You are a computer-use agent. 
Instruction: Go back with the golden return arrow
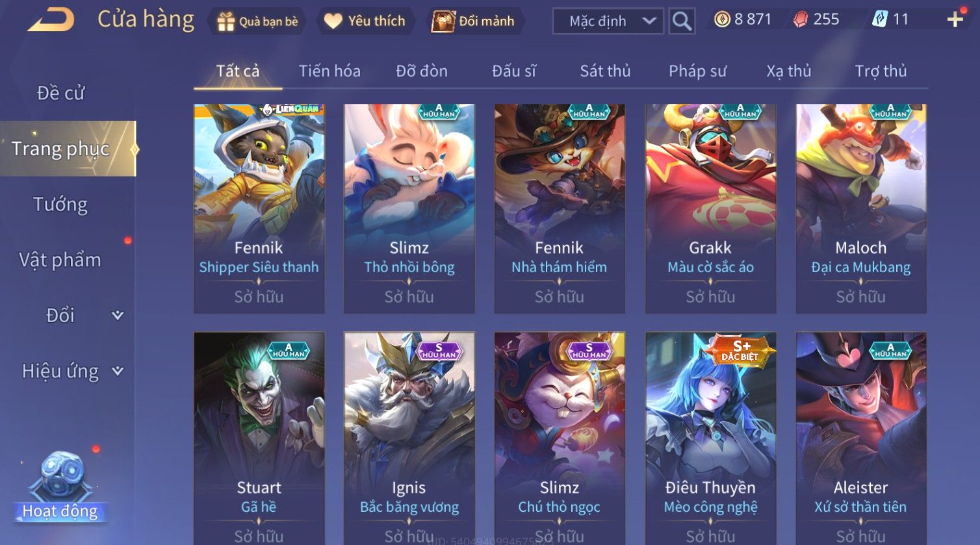[x=51, y=19]
